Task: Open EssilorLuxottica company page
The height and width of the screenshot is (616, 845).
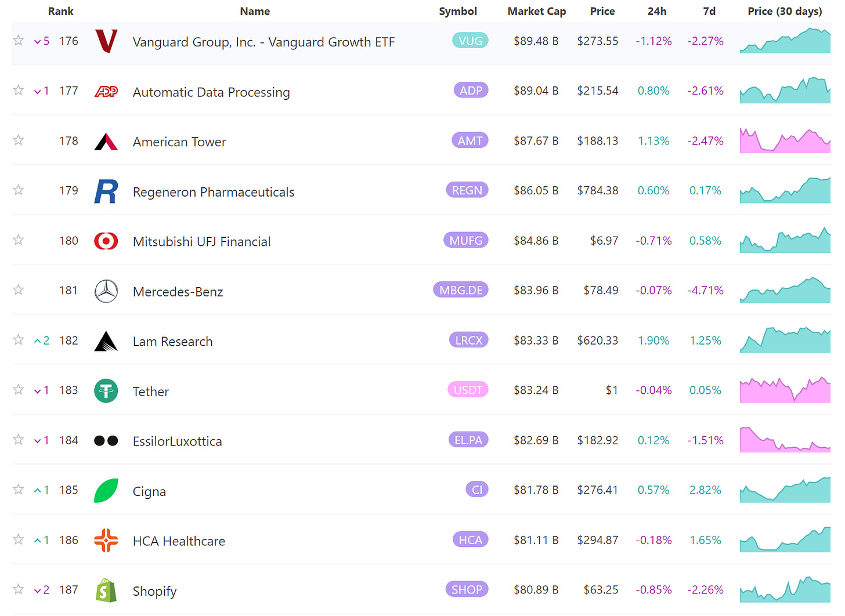Action: (x=177, y=441)
